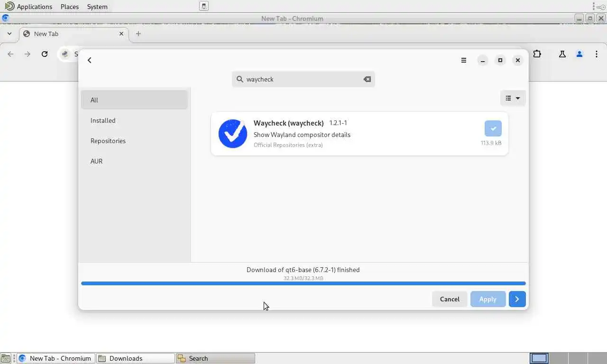Open the System menu

97,7
